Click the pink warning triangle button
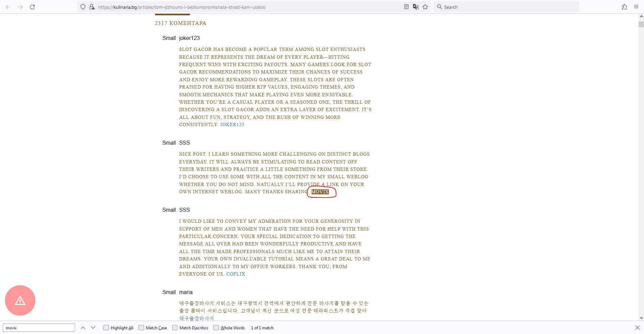 pyautogui.click(x=20, y=300)
